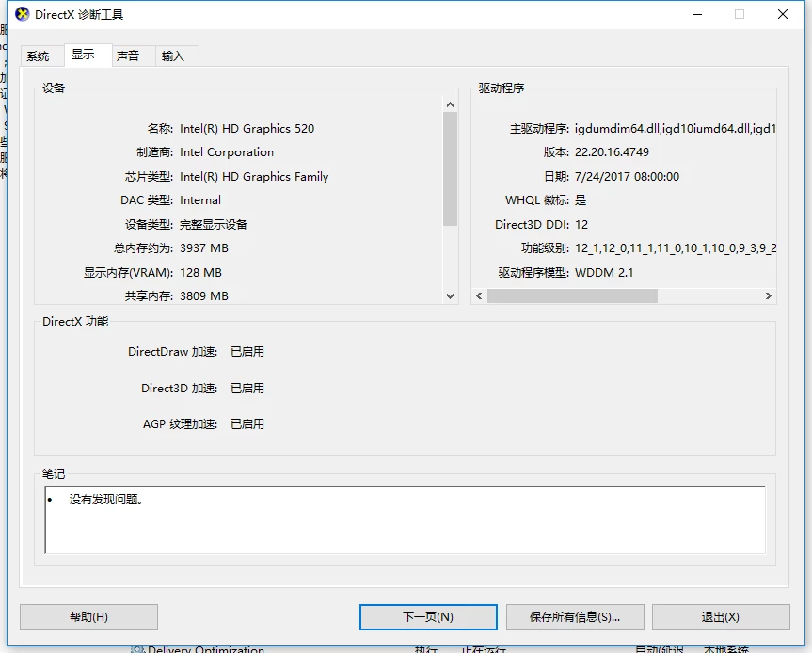Go to the 输入 tab

[x=177, y=56]
